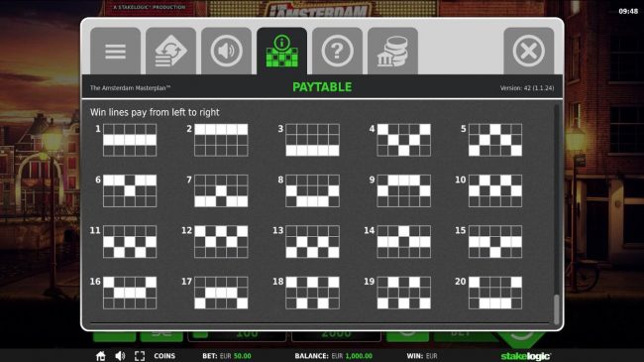Viewport: 644px width, 362px height.
Task: Open the sound settings tab
Action: (x=226, y=51)
